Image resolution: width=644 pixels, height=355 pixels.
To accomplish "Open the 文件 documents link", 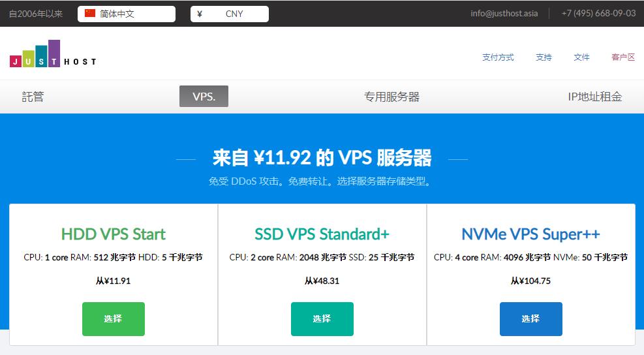I will pos(581,57).
